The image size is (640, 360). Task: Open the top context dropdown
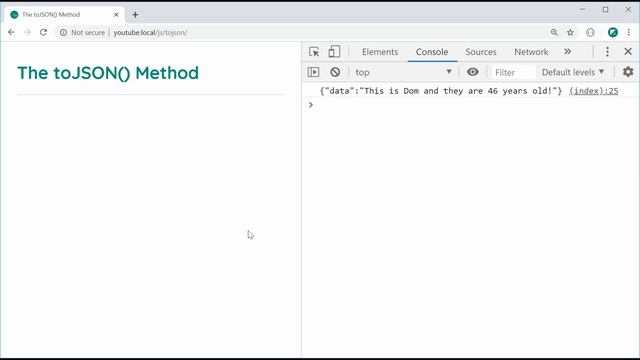(x=403, y=72)
